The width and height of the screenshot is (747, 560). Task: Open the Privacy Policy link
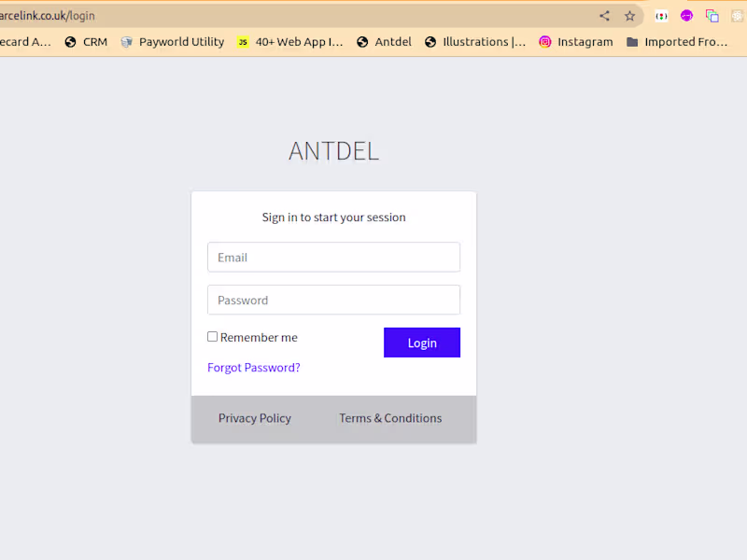[x=255, y=418]
